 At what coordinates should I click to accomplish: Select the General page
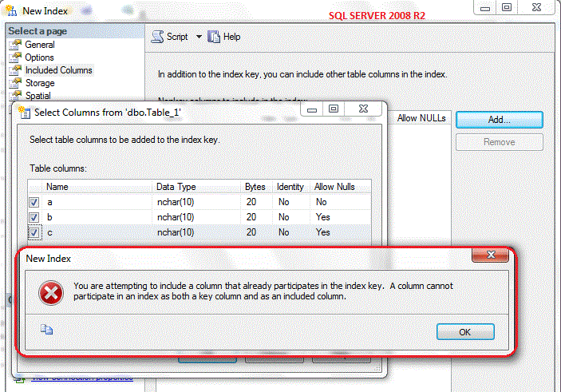[x=40, y=45]
